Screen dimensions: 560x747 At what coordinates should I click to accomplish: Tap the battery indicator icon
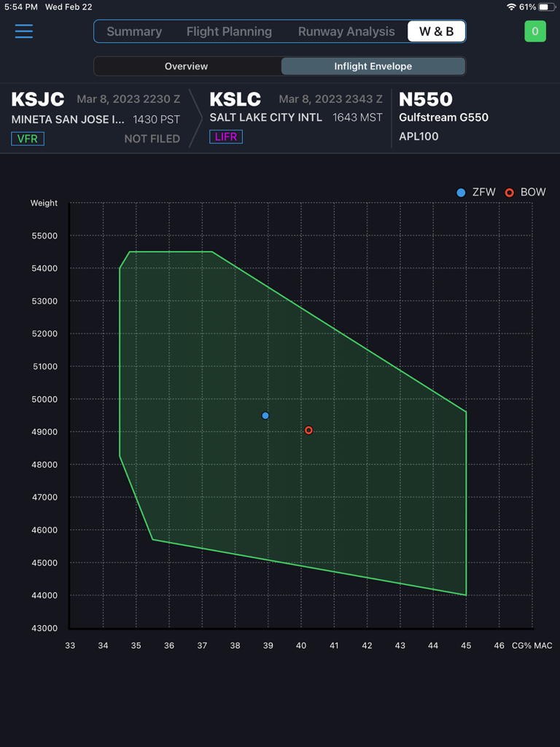point(548,7)
